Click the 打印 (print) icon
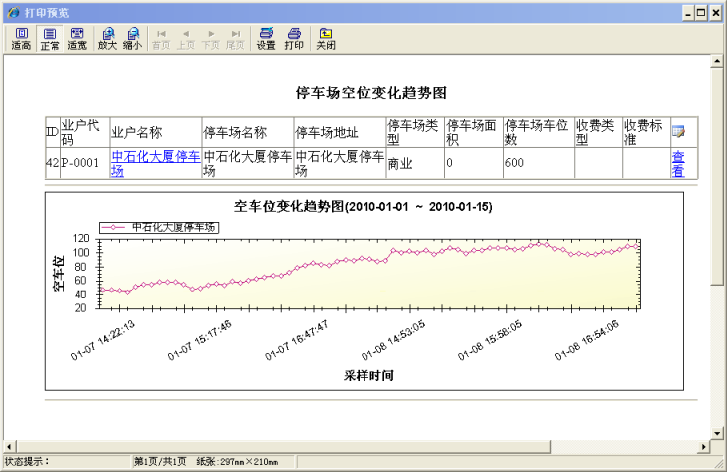727x472 pixels. click(x=294, y=38)
